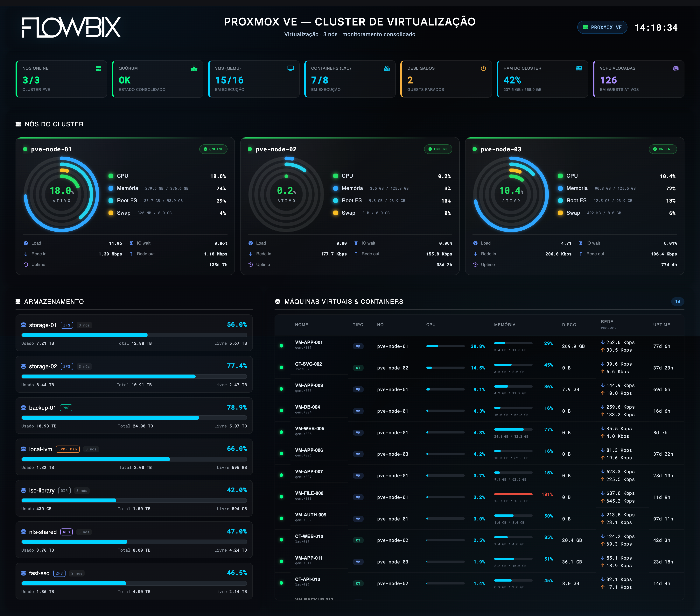The height and width of the screenshot is (616, 700).
Task: Sort table by MEMÓRIA column header
Action: 505,325
